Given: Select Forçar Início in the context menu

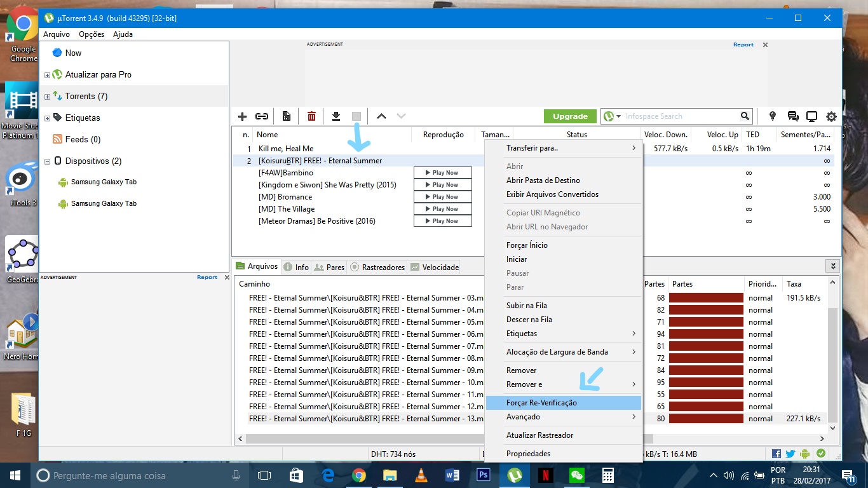Looking at the screenshot, I should [563, 245].
